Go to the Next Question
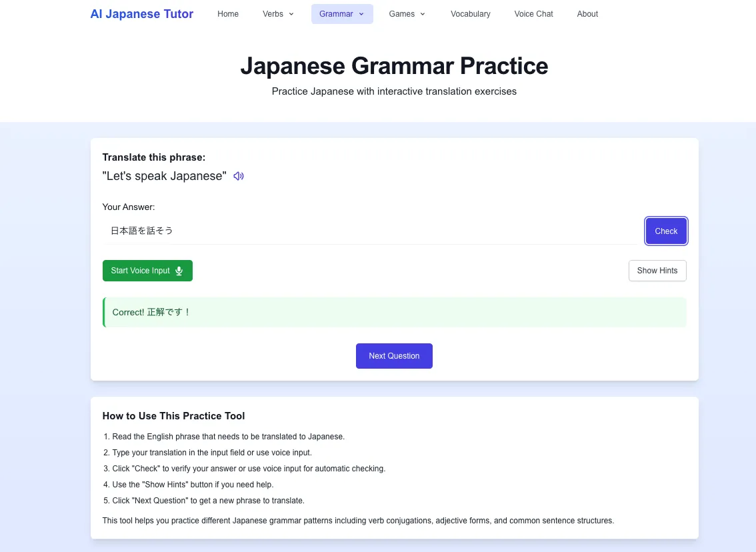Image resolution: width=756 pixels, height=552 pixels. (x=394, y=356)
